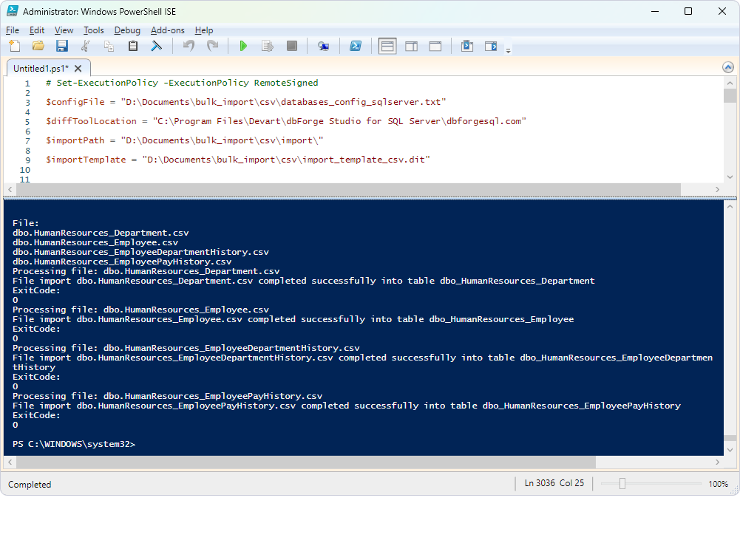This screenshot has width=740, height=560.
Task: Open the File menu
Action: pyautogui.click(x=13, y=30)
